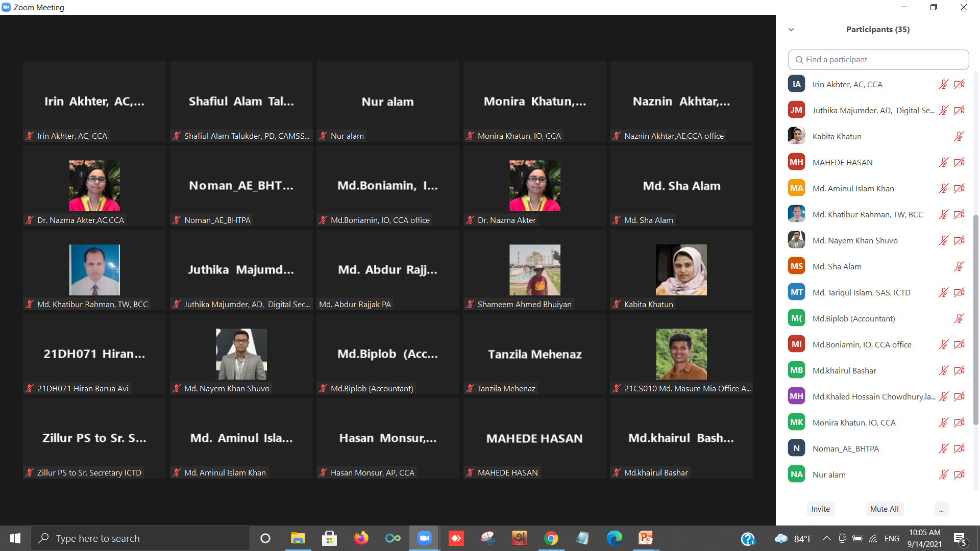Toggle mic icon for Kabita Khatun in list
This screenshot has height=551, width=980.
[959, 136]
